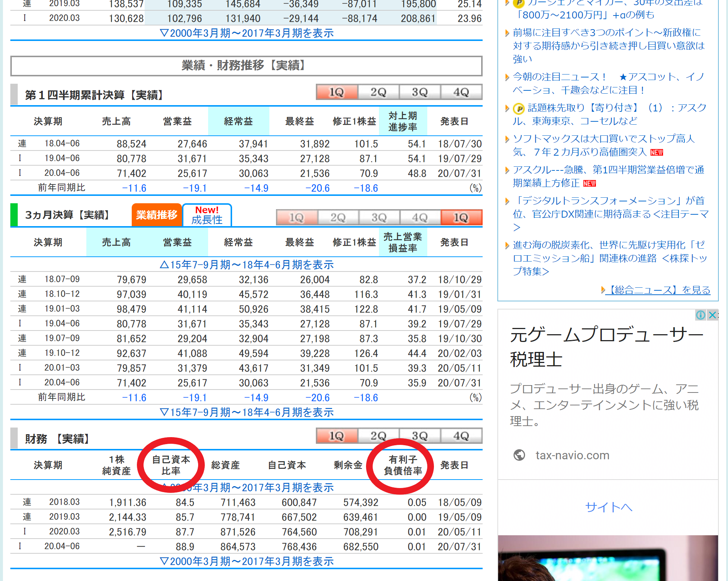The width and height of the screenshot is (728, 581).
Task: Click date 20/02/03 in 19.10-12 row
Action: 460,353
